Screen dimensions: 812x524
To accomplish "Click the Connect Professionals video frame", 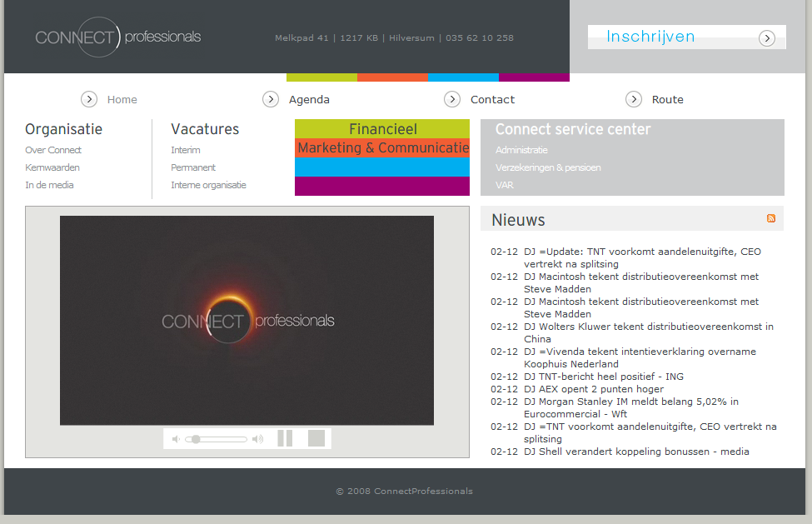I will click(x=247, y=321).
